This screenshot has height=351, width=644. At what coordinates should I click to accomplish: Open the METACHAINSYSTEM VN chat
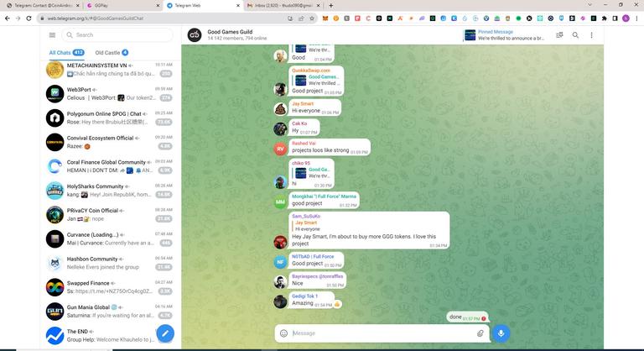110,70
